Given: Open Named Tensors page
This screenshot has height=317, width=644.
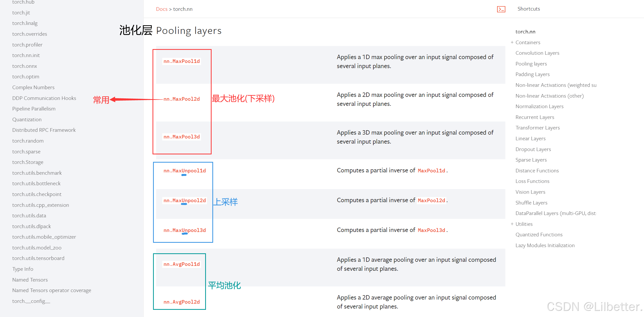Looking at the screenshot, I should click(x=30, y=280).
